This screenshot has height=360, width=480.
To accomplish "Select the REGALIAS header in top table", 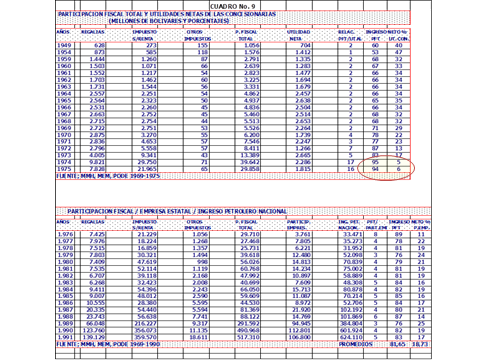I will (x=93, y=32).
